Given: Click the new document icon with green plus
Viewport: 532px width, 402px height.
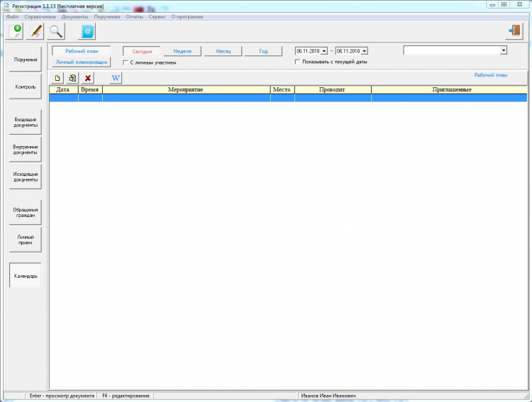Looking at the screenshot, I should (16, 31).
